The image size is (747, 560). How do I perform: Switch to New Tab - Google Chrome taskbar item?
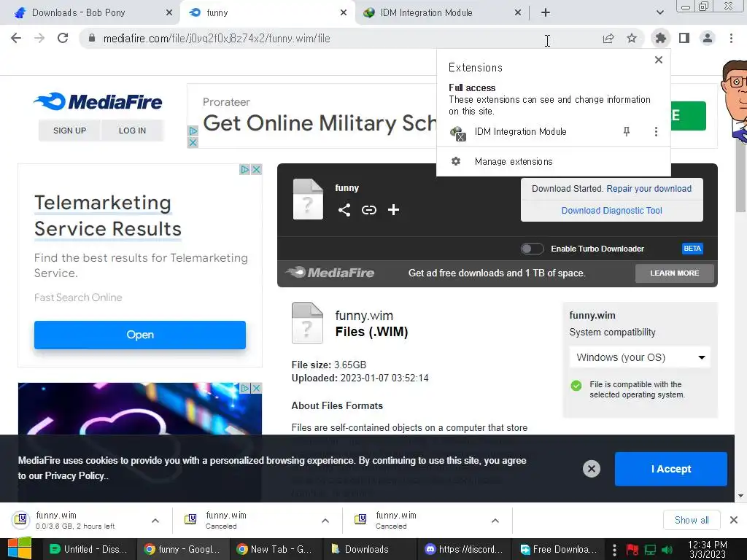click(x=275, y=549)
